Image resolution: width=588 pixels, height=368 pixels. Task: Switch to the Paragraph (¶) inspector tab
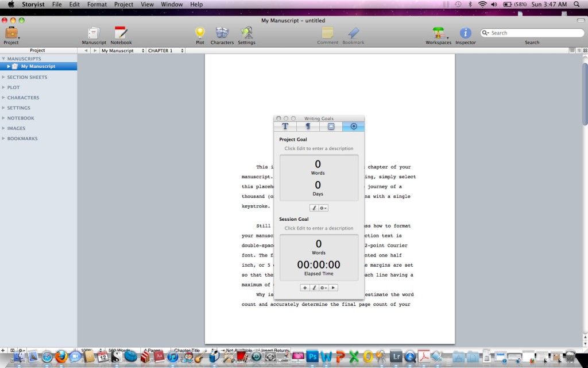(x=308, y=126)
